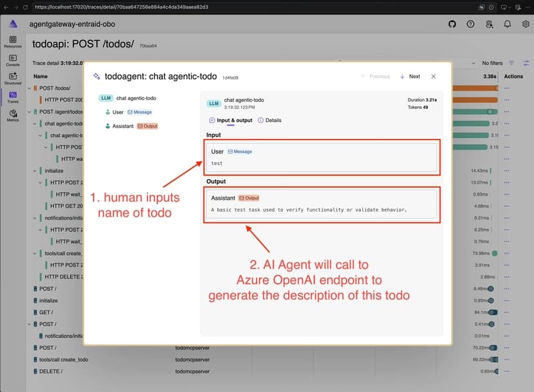
Task: Open the Traces page in sidebar
Action: pos(13,97)
